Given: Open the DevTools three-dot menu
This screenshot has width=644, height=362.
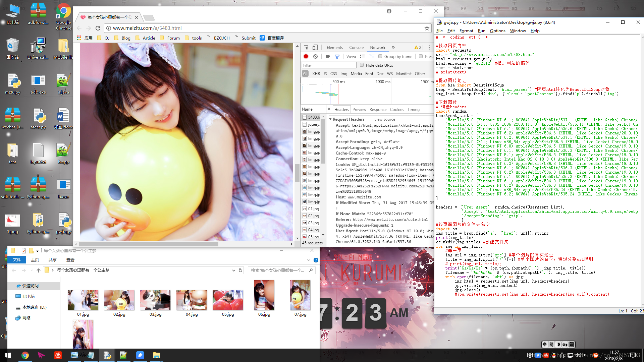Looking at the screenshot, I should 429,48.
